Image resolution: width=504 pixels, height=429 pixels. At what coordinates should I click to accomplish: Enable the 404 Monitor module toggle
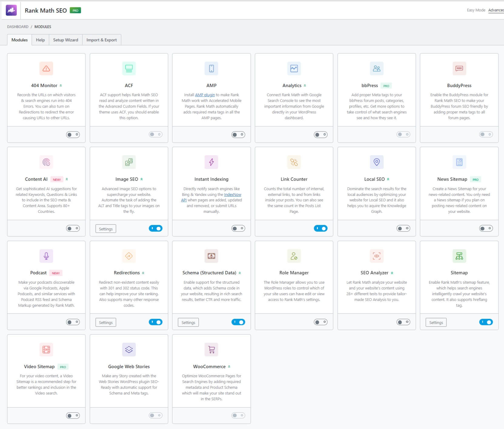coord(73,135)
